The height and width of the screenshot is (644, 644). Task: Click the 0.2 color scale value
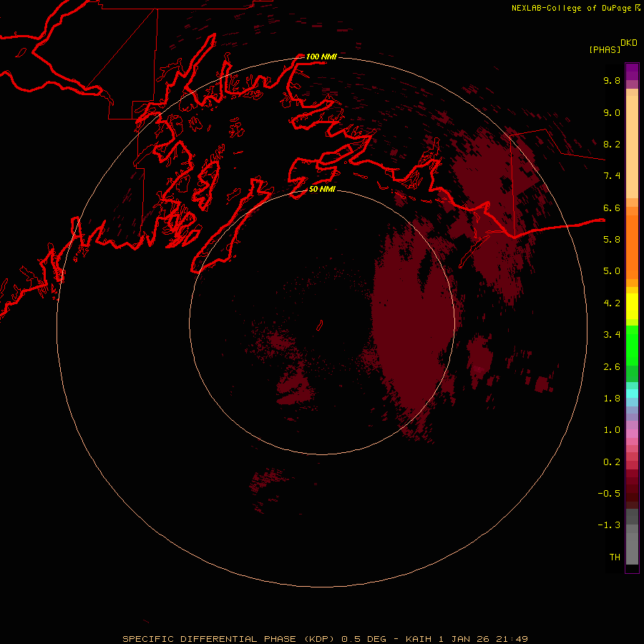[612, 462]
